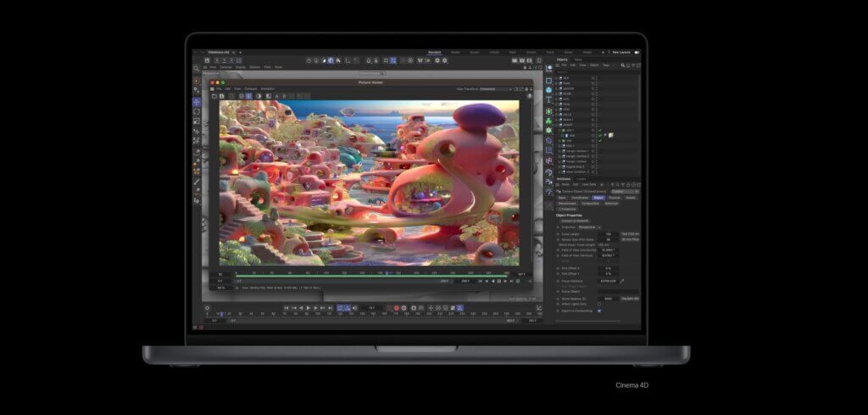Add a Text object from the T icon
868x415 pixels.
coord(548,100)
